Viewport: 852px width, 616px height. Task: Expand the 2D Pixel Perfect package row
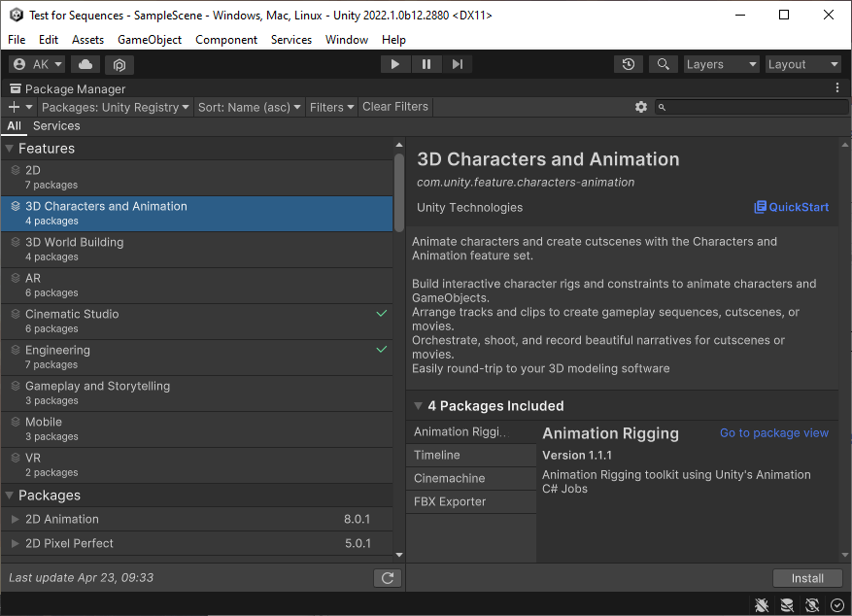16,543
